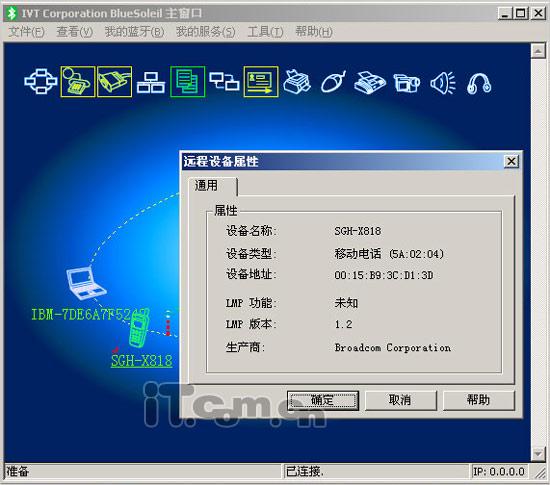Viewport: 550px width, 485px height.
Task: Confirm with the 确定 button
Action: tap(323, 400)
